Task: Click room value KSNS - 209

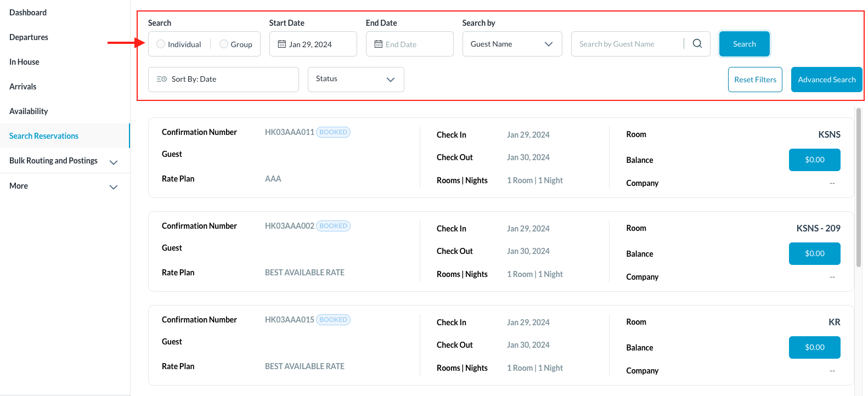Action: [x=819, y=228]
